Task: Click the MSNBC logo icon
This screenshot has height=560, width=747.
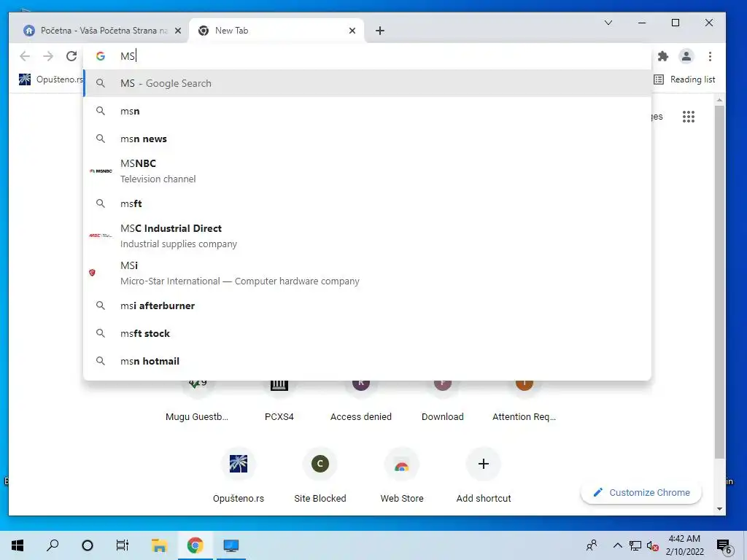Action: [101, 171]
